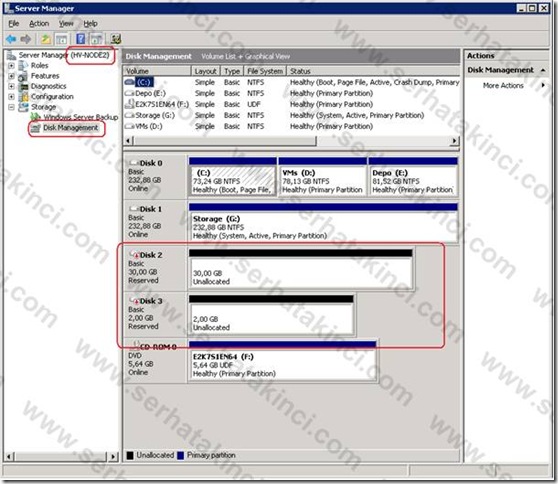Collapse the Disk Management actions section
The width and height of the screenshot is (558, 484).
[543, 70]
